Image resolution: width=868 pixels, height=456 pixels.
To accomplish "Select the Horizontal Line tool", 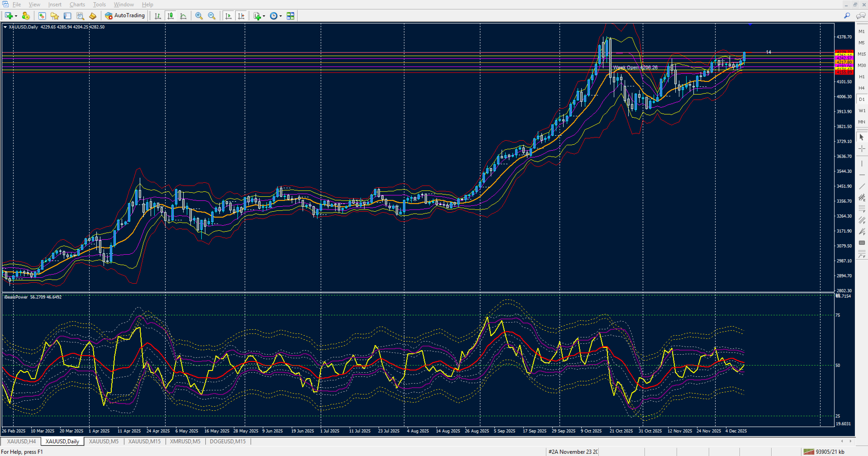I will click(x=862, y=175).
